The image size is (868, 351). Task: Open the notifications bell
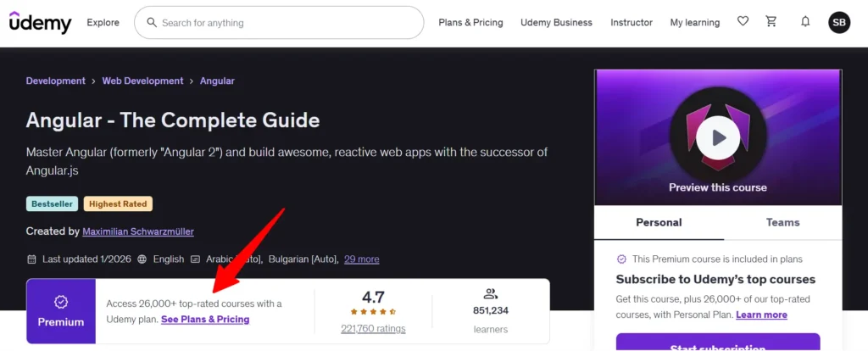point(805,22)
